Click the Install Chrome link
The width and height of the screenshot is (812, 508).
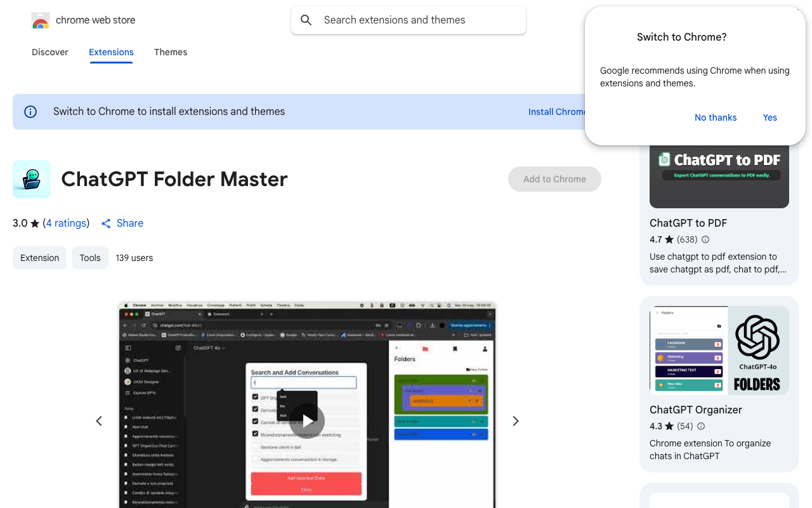click(x=557, y=112)
